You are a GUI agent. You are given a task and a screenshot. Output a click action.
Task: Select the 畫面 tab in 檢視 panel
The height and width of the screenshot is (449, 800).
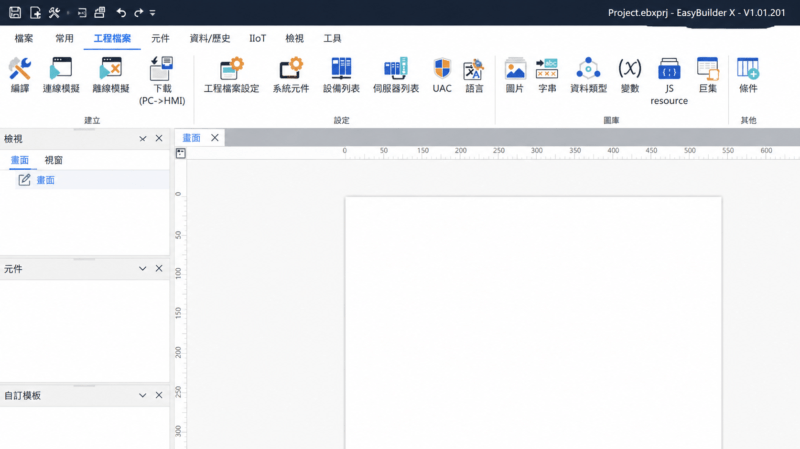tap(20, 160)
